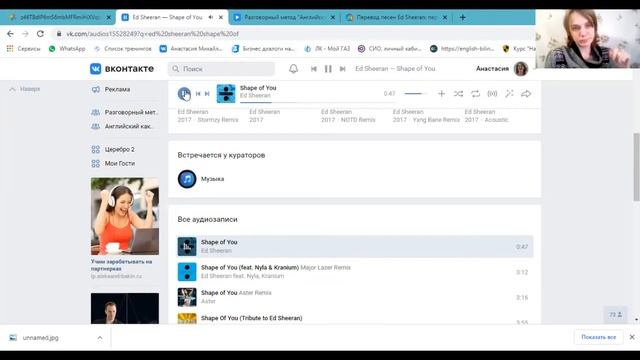
Task: Reload the current page
Action: 40,34
